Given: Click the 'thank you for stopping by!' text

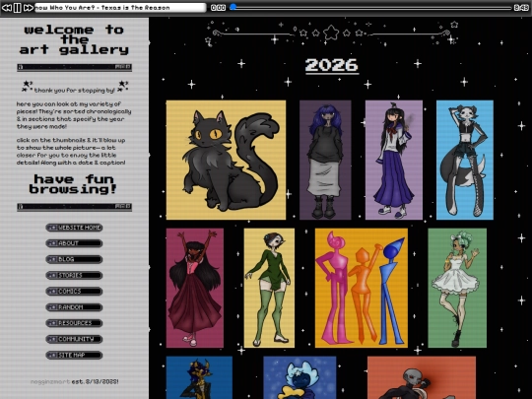Looking at the screenshot, I should coord(74,91).
